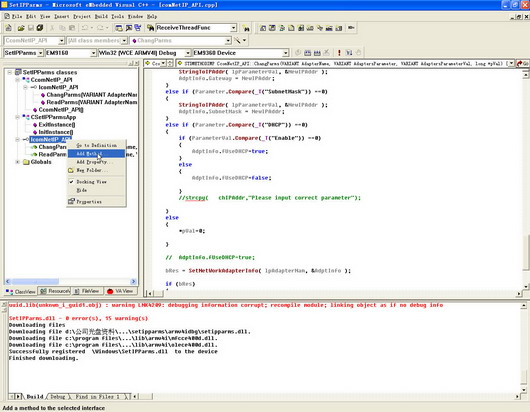Click the Find in Files binoculars icon
This screenshot has width=530, height=412.
pos(150,28)
